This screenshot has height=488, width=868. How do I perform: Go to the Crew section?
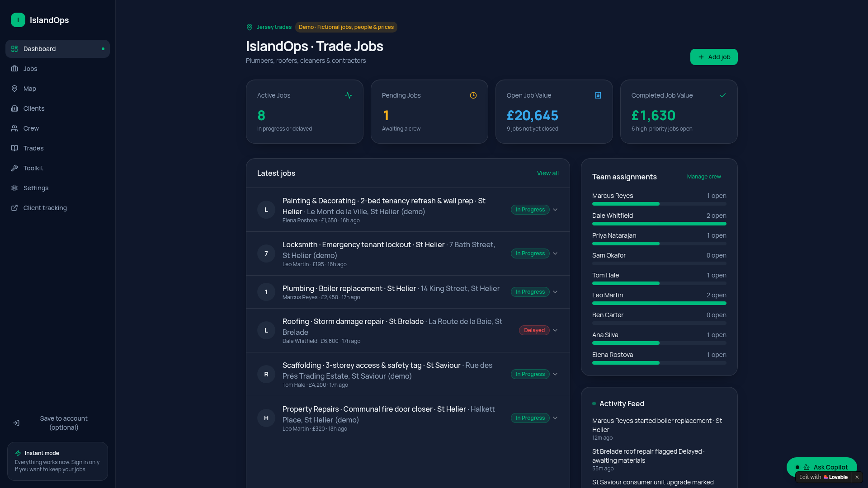click(57, 128)
